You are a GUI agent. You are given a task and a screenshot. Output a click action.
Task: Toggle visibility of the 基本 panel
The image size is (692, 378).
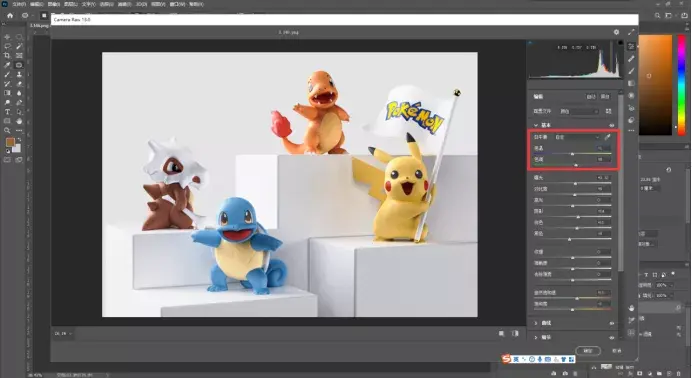[612, 125]
